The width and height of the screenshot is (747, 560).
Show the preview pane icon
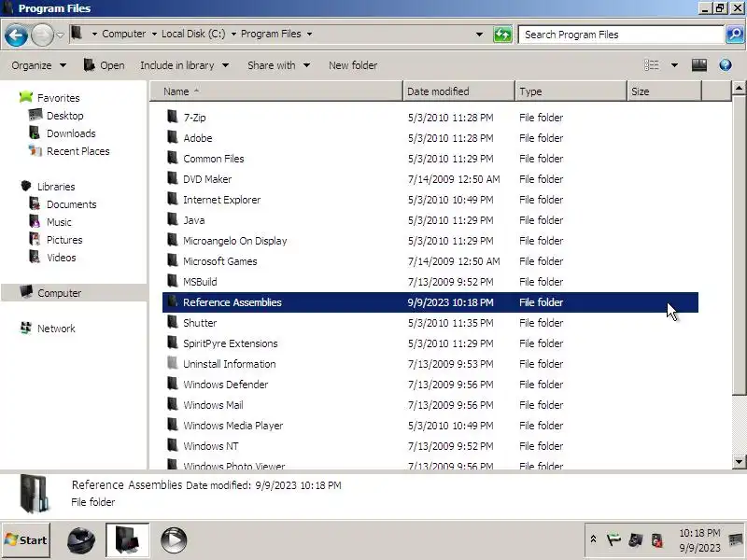click(x=698, y=65)
